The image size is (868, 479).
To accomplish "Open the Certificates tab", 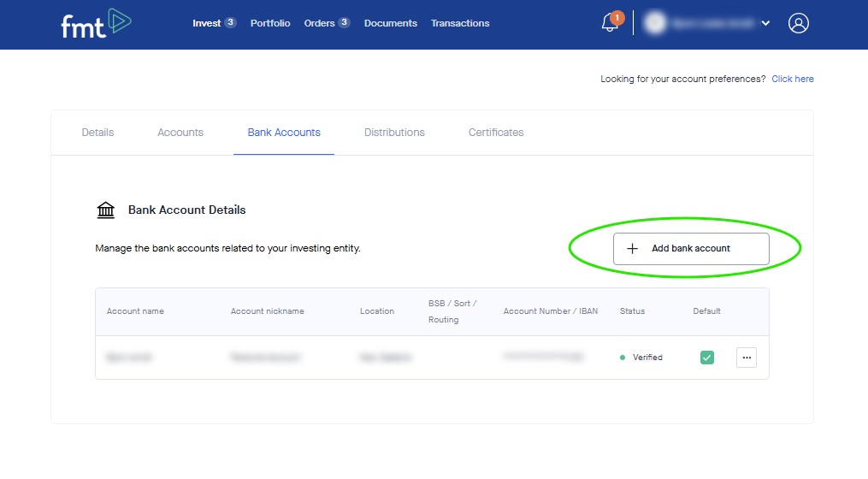I will 496,133.
